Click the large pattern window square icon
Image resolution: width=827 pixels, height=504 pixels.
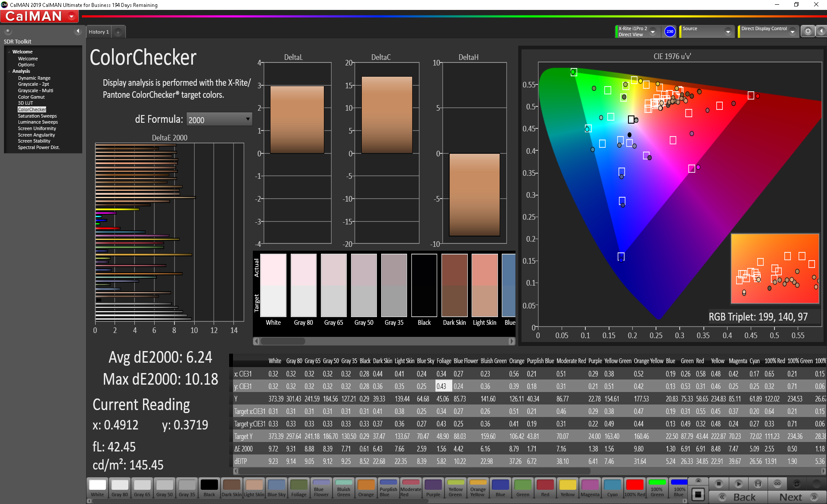pos(698,494)
